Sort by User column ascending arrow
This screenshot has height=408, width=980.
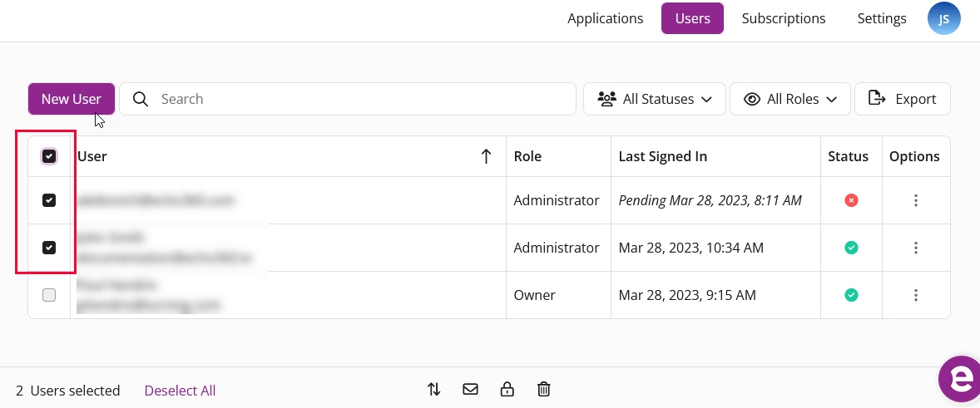(x=486, y=156)
